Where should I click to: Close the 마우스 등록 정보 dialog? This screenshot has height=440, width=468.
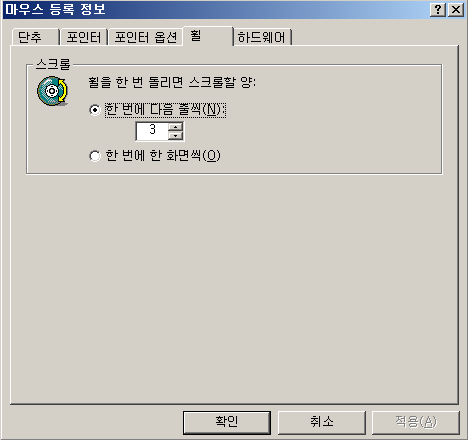[456, 10]
